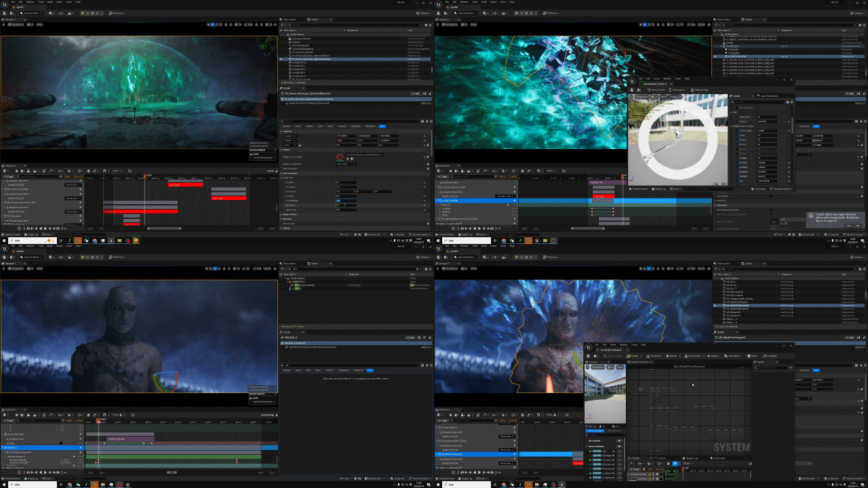This screenshot has width=868, height=488.
Task: Save the Niagara system in its editor window
Action: tap(588, 355)
